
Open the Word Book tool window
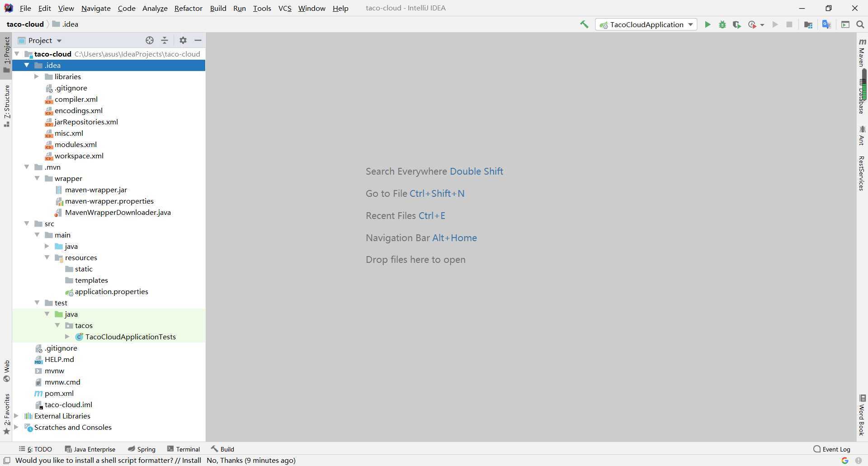tap(862, 415)
